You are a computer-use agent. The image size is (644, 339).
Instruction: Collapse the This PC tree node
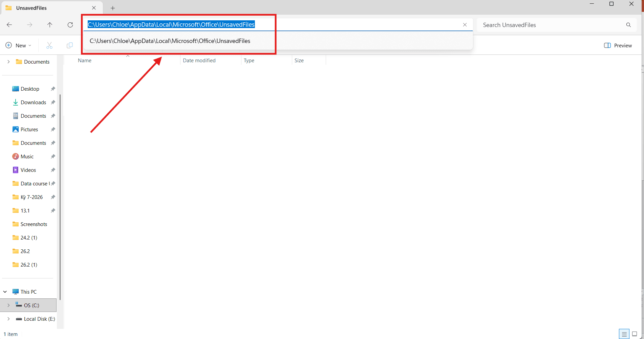tap(5, 292)
